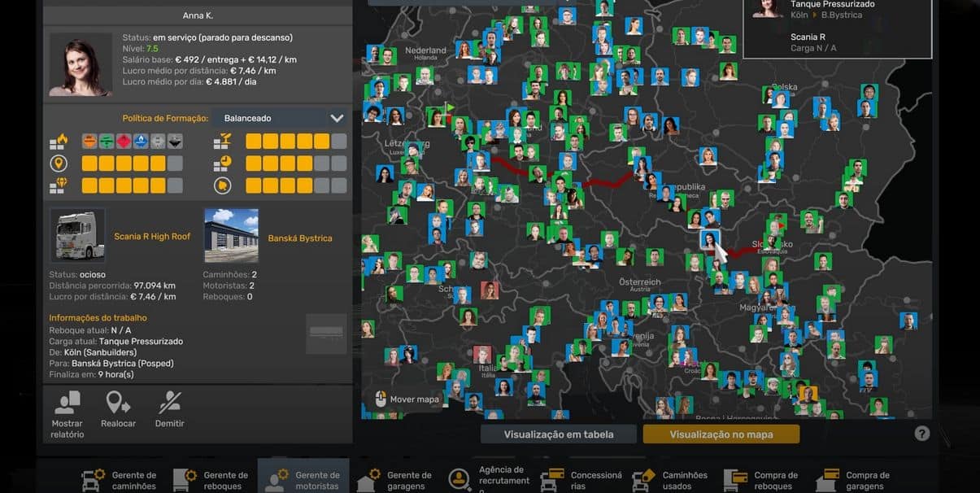The height and width of the screenshot is (493, 980).
Task: Click the Scania R High Roof thumbnail
Action: (77, 236)
